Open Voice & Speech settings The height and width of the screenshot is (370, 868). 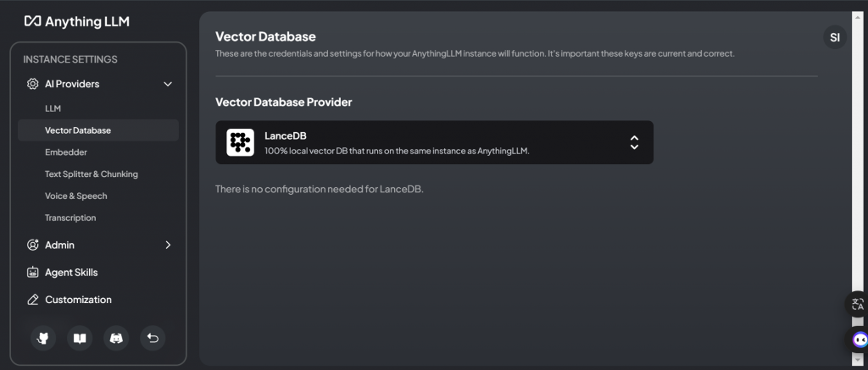(x=76, y=196)
